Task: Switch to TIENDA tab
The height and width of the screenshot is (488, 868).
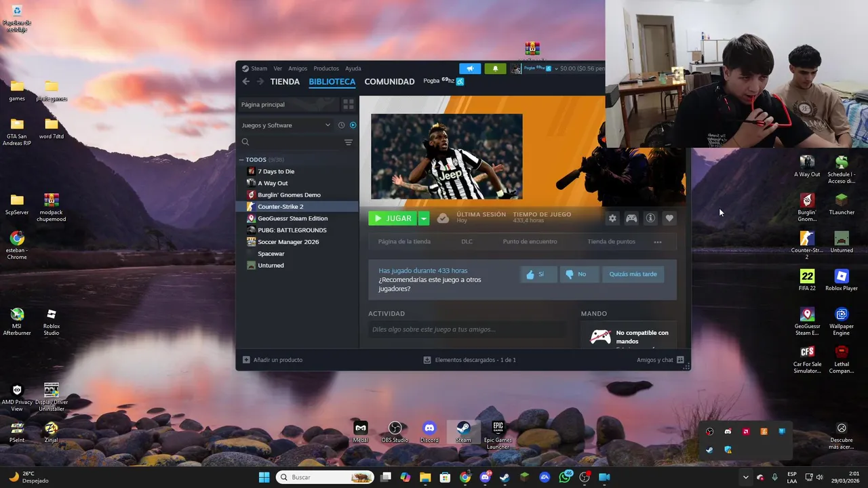Action: coord(285,81)
